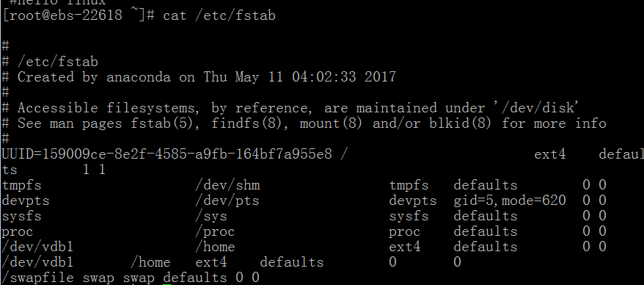Click the cat /etc/fstab command text
This screenshot has width=644, height=285.
(x=219, y=15)
